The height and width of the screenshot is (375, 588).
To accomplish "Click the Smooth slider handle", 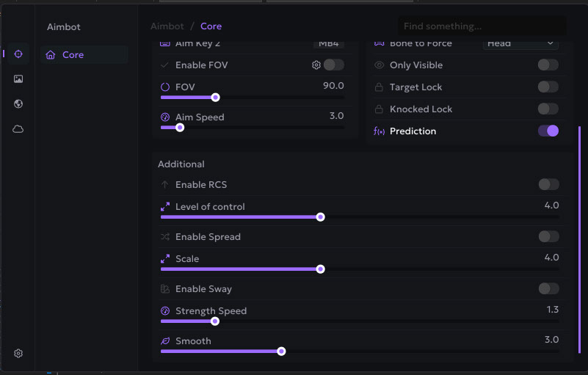I will 281,352.
